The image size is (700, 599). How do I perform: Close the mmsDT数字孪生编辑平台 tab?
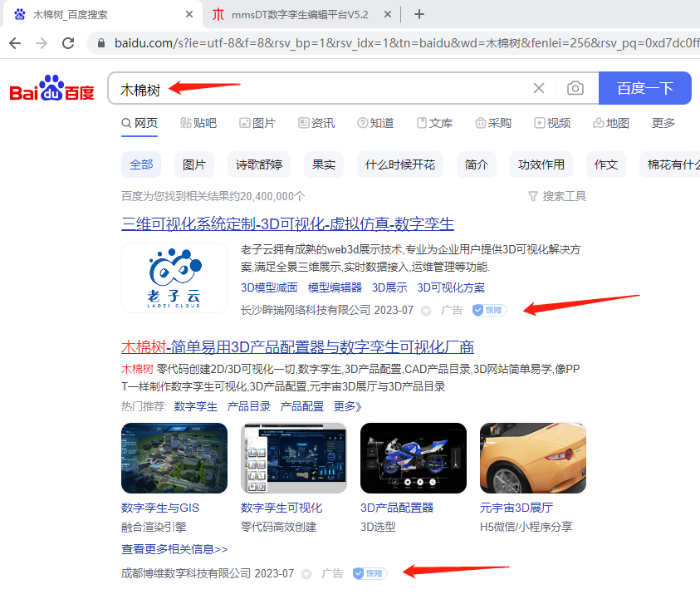coord(388,14)
